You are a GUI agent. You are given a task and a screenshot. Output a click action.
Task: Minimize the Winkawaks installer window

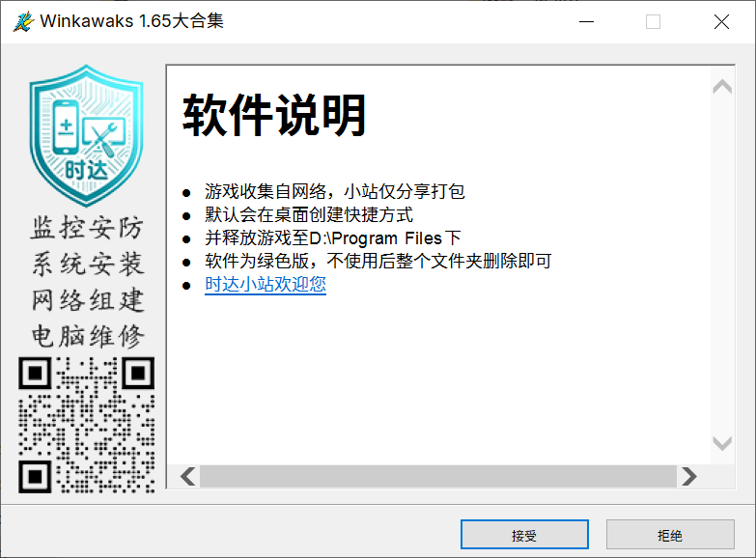tap(586, 21)
